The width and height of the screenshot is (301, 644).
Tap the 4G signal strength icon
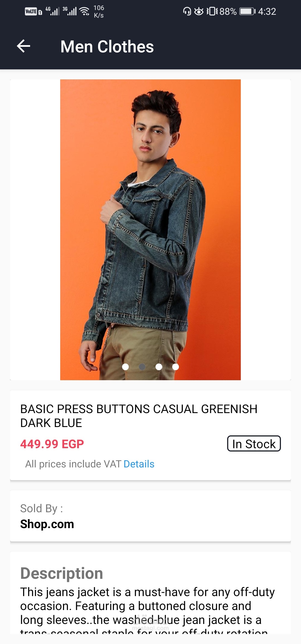pyautogui.click(x=52, y=11)
